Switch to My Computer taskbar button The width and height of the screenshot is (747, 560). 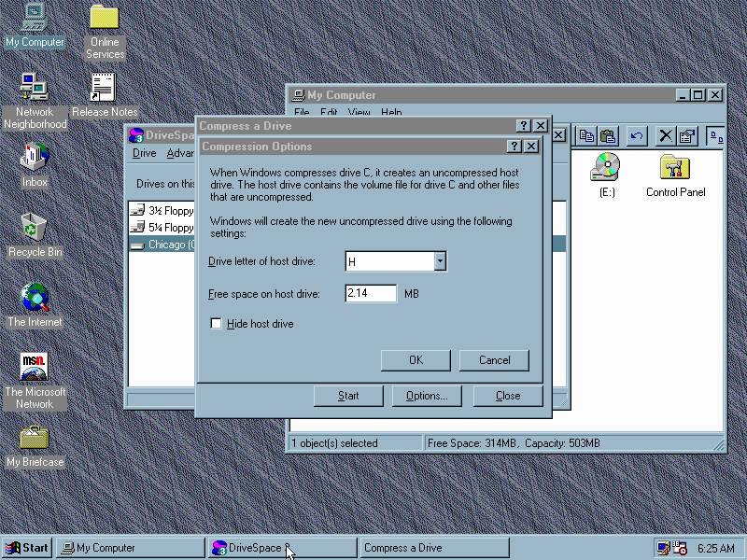(128, 548)
